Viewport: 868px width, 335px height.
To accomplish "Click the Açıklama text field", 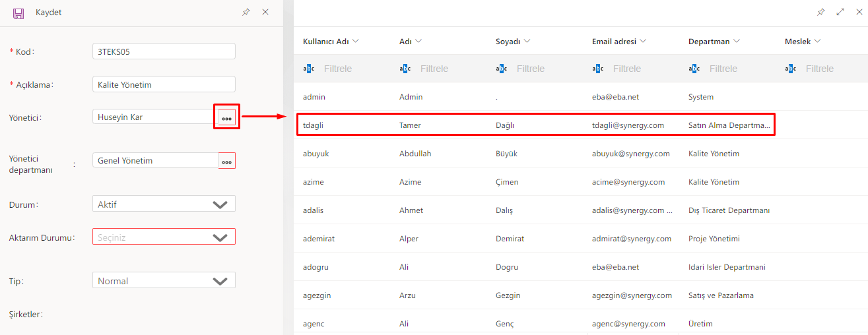I will tap(164, 84).
